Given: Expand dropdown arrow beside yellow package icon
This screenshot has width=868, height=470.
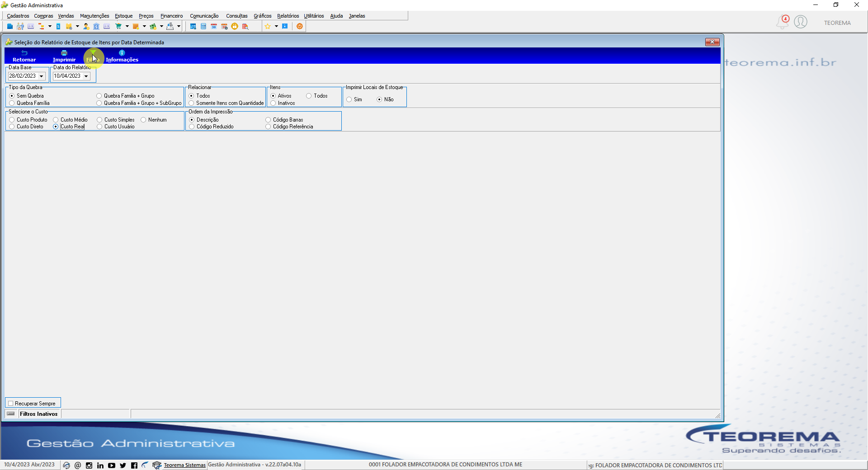Looking at the screenshot, I should [x=77, y=26].
